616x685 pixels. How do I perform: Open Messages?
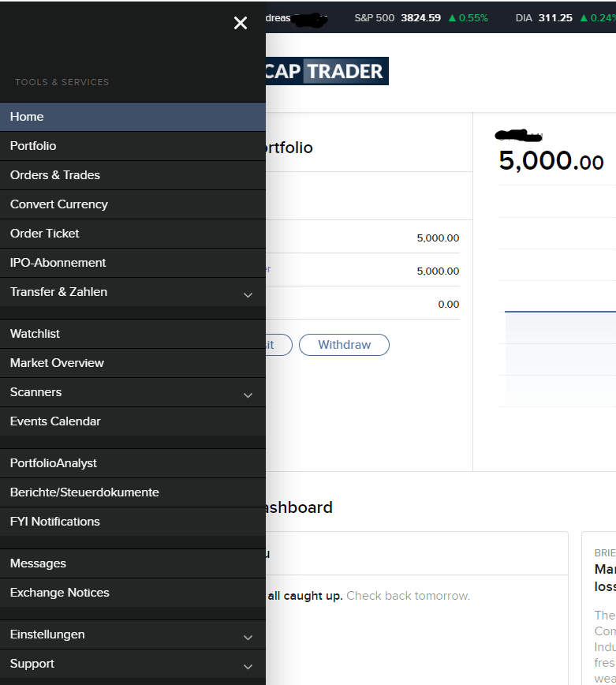[133, 563]
